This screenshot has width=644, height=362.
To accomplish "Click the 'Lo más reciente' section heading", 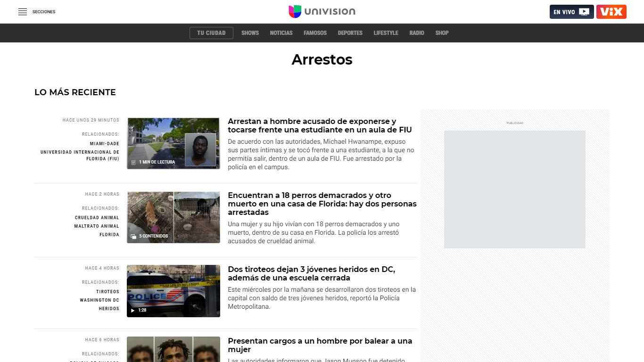I will coord(75,92).
